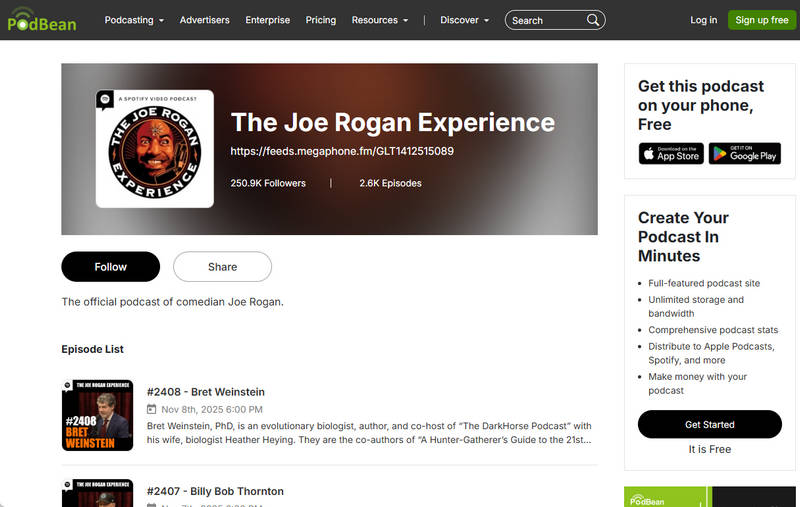Follow The Joe Rogan Experience podcast
Image resolution: width=800 pixels, height=507 pixels.
[x=111, y=267]
